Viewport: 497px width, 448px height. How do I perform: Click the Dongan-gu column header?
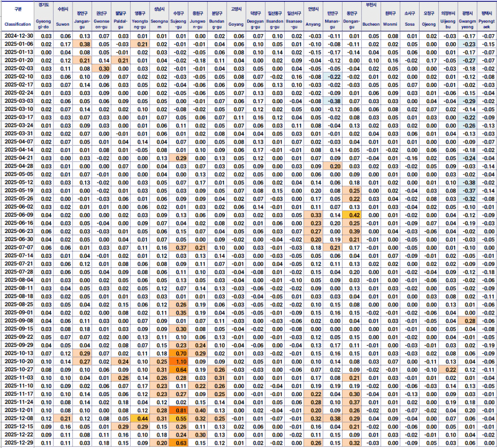(x=352, y=16)
